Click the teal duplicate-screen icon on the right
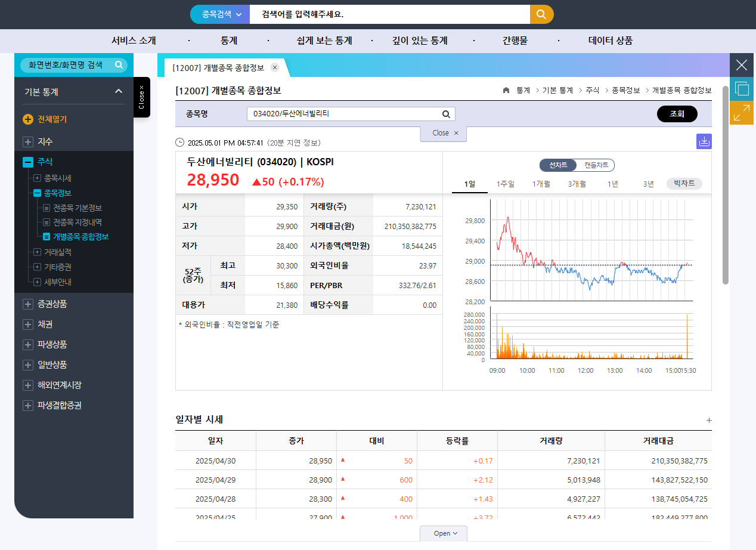Image resolution: width=756 pixels, height=550 pixels. [x=741, y=88]
